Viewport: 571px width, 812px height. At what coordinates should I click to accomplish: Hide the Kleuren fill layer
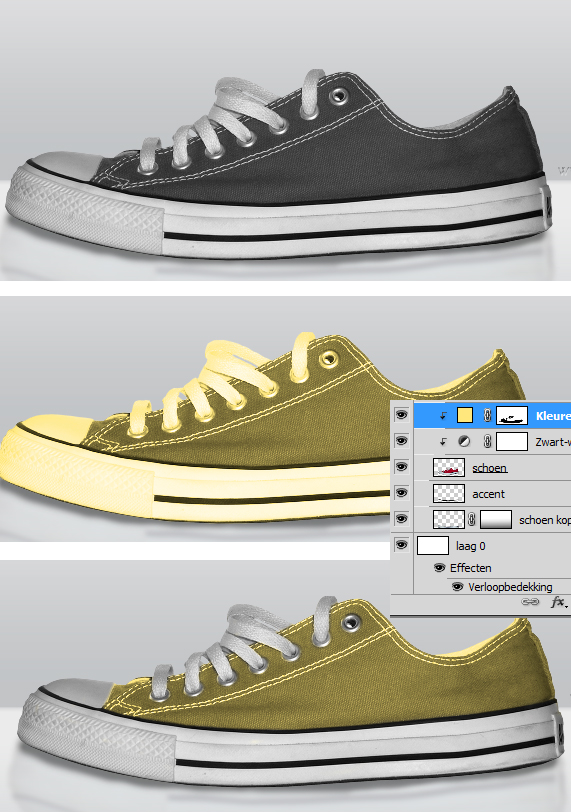click(x=401, y=415)
